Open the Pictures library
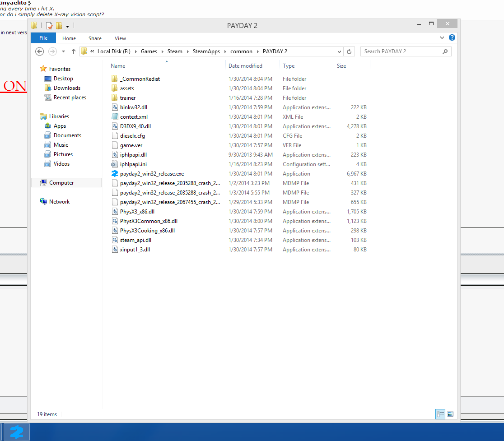This screenshot has width=504, height=441. click(63, 154)
